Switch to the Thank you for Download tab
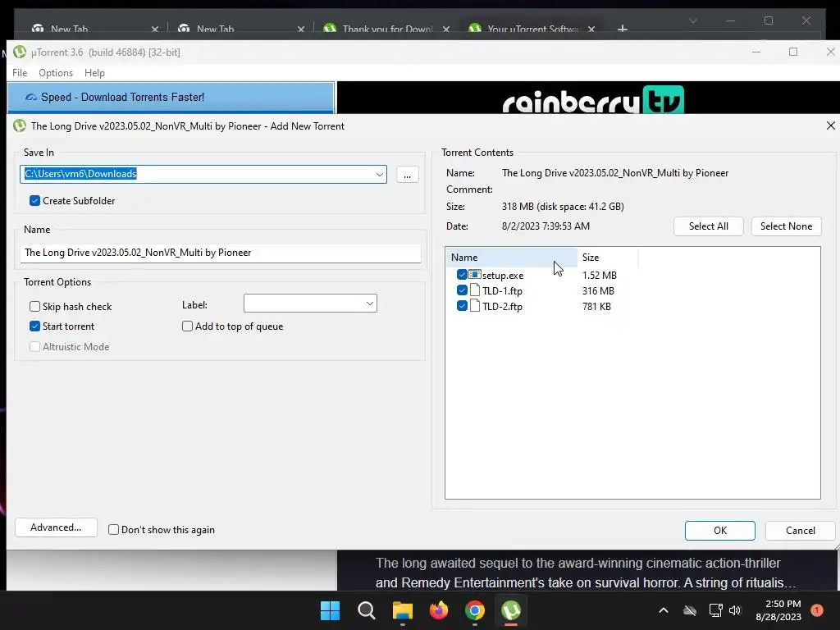 pyautogui.click(x=386, y=29)
